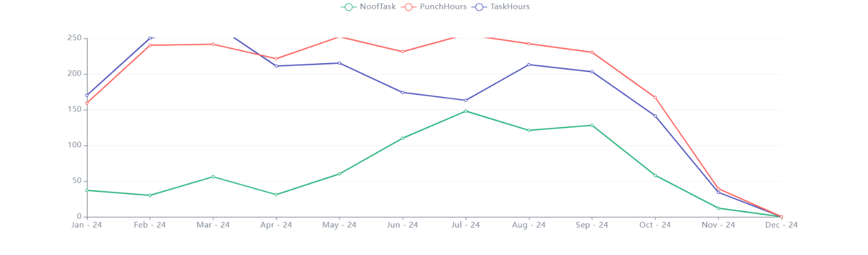This screenshot has height=255, width=868.
Task: Select the TaskHours marker at Jan 24
Action: click(x=87, y=95)
